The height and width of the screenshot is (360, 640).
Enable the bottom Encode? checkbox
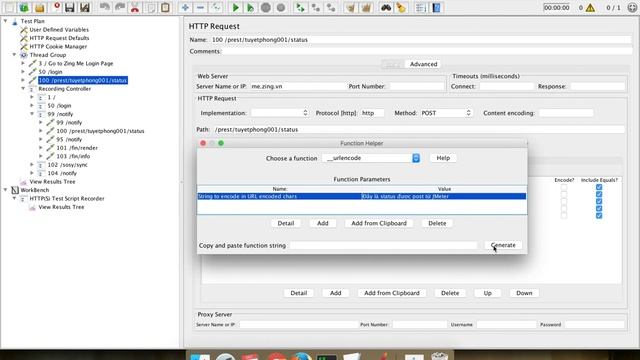coord(564,216)
